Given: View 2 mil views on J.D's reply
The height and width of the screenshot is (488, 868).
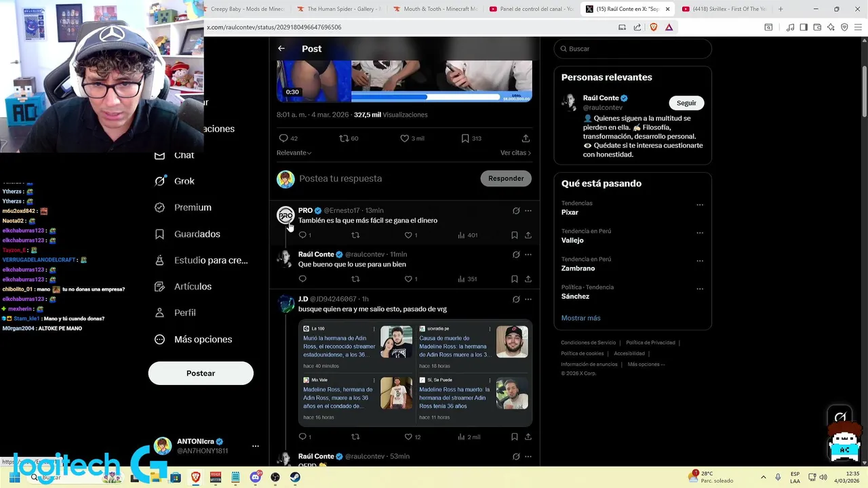Looking at the screenshot, I should click(469, 437).
